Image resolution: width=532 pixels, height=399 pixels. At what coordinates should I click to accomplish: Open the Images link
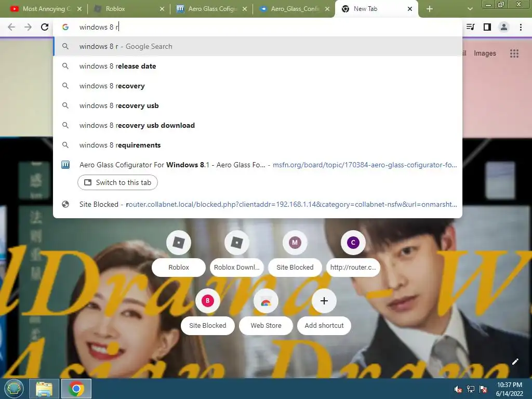(x=485, y=54)
